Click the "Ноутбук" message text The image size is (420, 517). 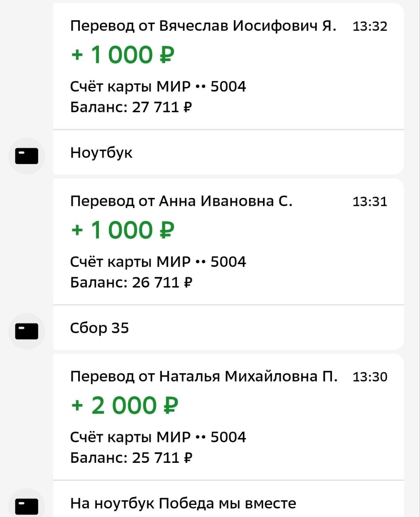101,153
